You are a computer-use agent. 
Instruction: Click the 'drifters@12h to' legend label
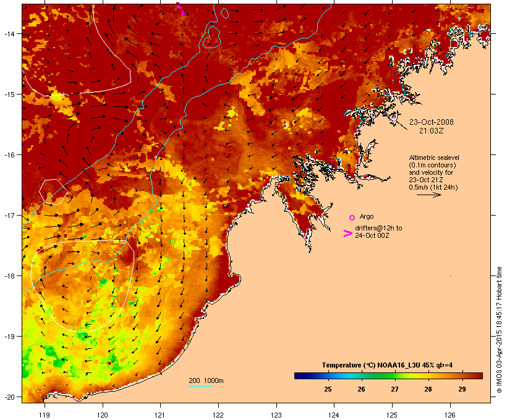tap(378, 228)
